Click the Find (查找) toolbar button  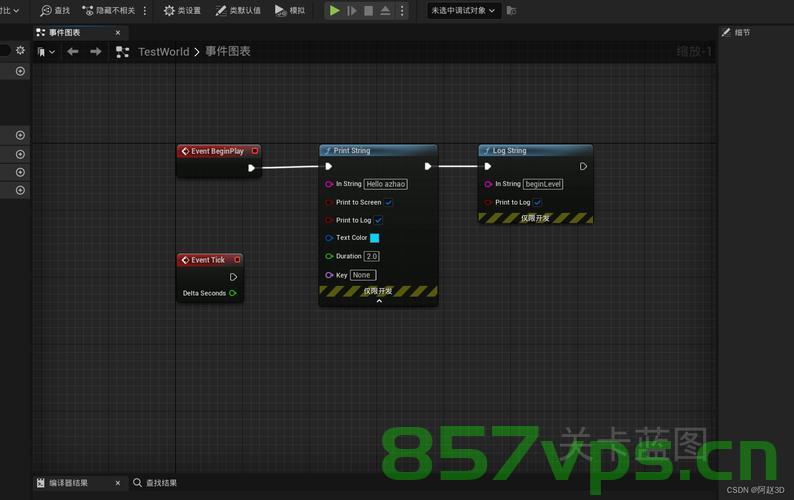point(55,10)
